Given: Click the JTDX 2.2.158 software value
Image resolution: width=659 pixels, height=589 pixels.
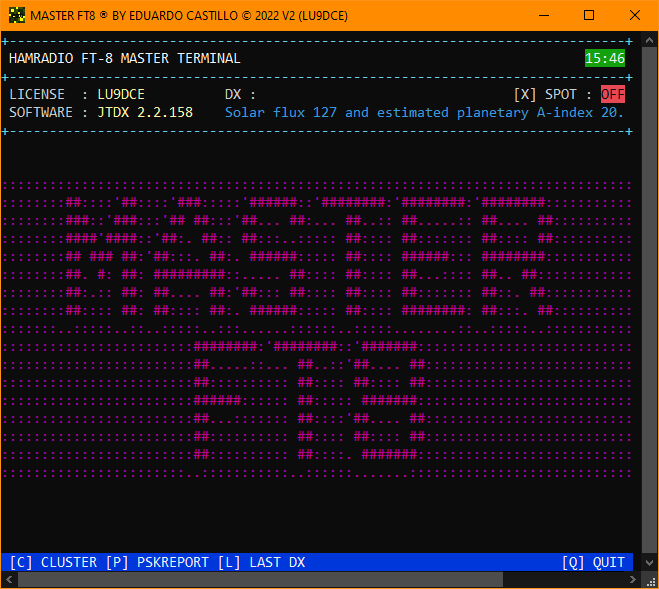Looking at the screenshot, I should pyautogui.click(x=145, y=112).
